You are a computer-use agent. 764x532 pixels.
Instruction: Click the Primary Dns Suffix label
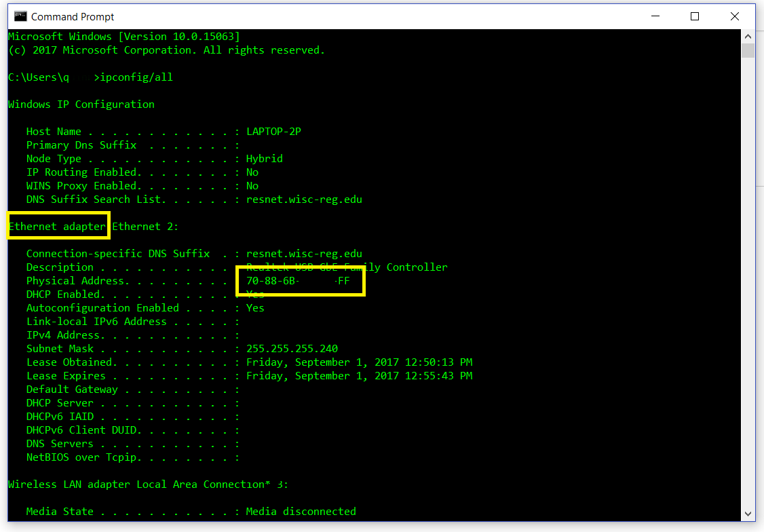81,145
